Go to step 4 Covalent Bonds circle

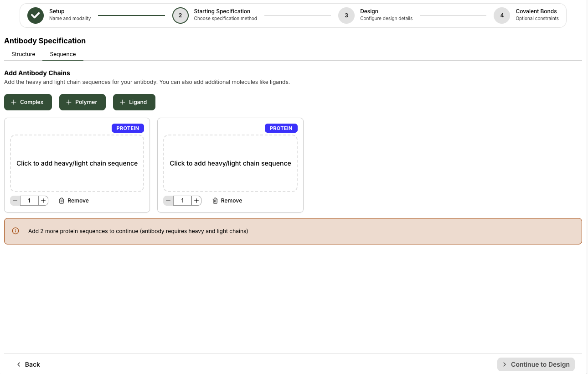point(502,15)
